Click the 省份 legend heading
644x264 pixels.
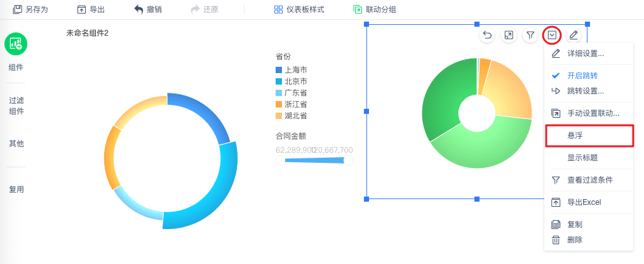pyautogui.click(x=283, y=57)
